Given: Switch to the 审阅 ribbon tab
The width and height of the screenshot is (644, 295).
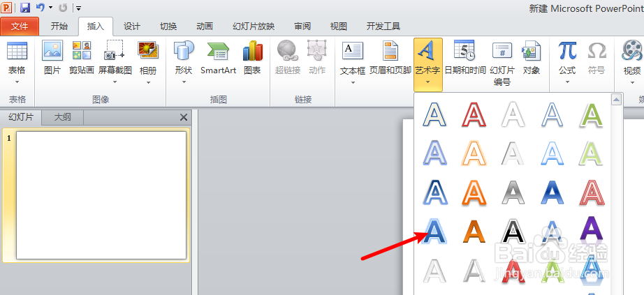Looking at the screenshot, I should coord(302,27).
